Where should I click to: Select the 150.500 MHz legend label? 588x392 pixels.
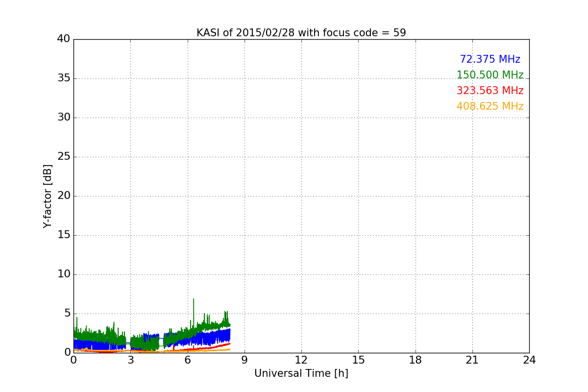(x=490, y=75)
